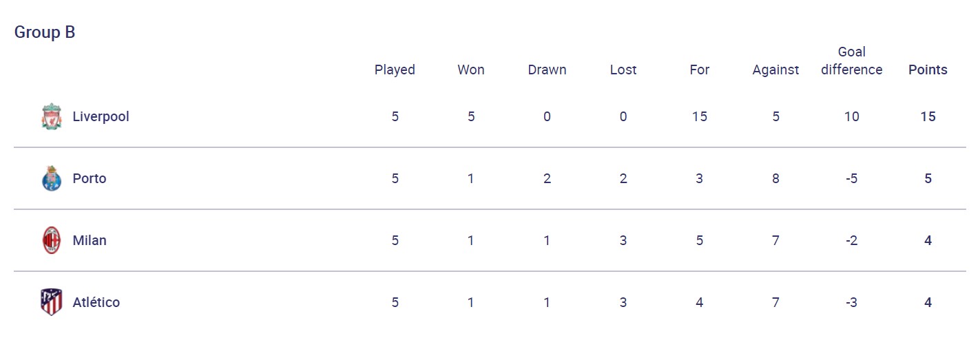The height and width of the screenshot is (349, 980).
Task: Select the Milan team name
Action: point(90,240)
